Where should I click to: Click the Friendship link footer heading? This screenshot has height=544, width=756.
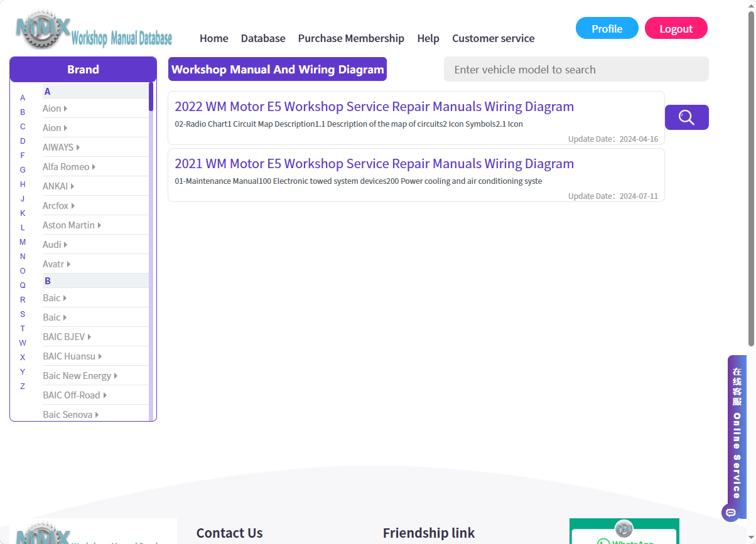click(429, 533)
